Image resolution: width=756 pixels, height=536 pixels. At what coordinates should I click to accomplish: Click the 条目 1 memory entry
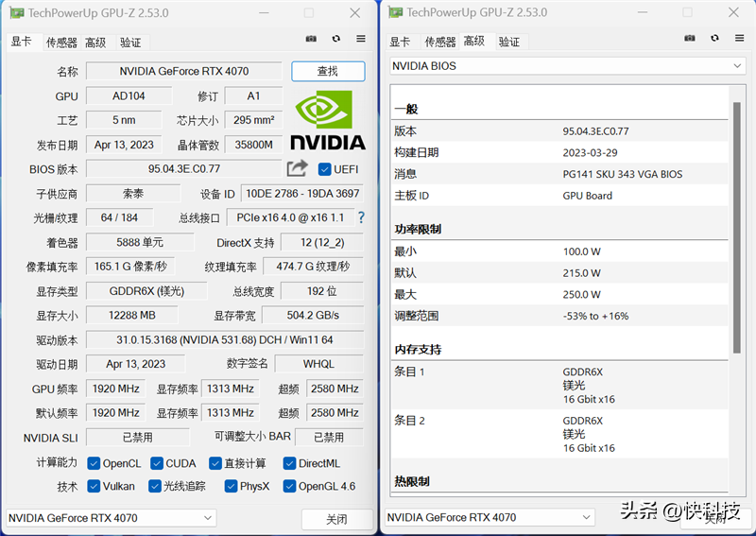click(x=559, y=386)
